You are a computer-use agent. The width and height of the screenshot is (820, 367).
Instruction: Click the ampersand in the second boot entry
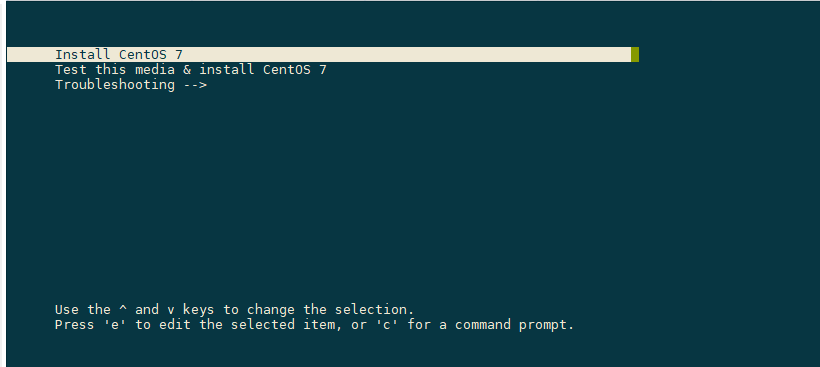pyautogui.click(x=187, y=70)
